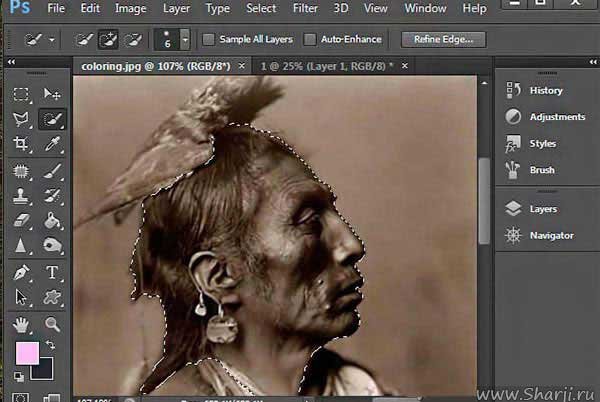Enable Sample All Layers checkbox

coord(208,40)
